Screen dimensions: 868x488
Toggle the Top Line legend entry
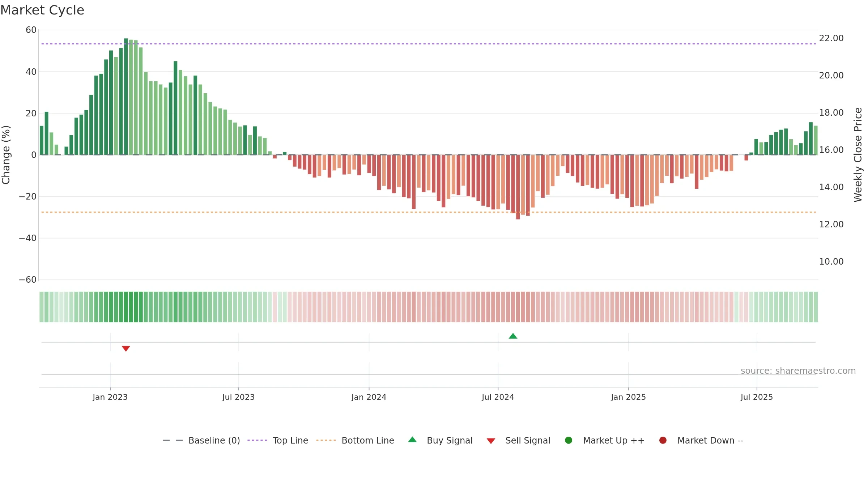tap(278, 440)
